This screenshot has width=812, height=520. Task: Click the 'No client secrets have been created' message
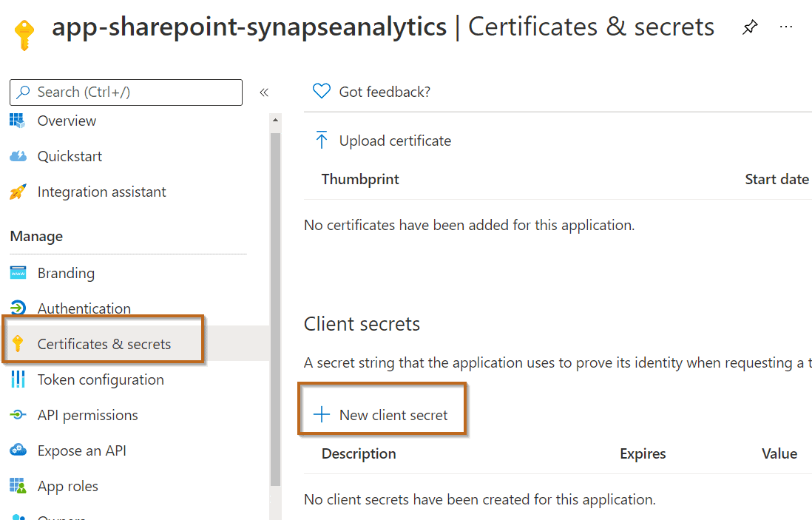(x=479, y=499)
